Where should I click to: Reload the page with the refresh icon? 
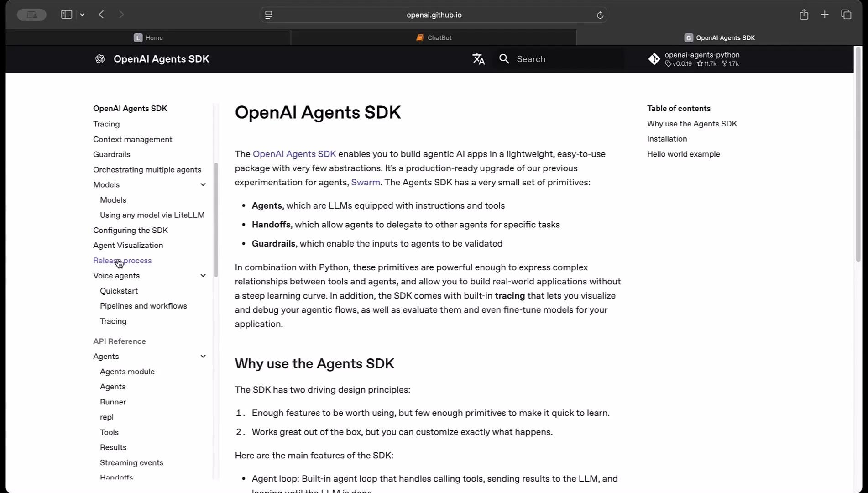pos(600,15)
